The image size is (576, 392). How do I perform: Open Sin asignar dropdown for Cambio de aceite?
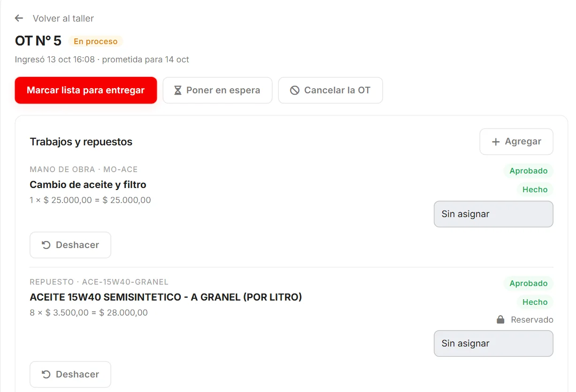[493, 214]
